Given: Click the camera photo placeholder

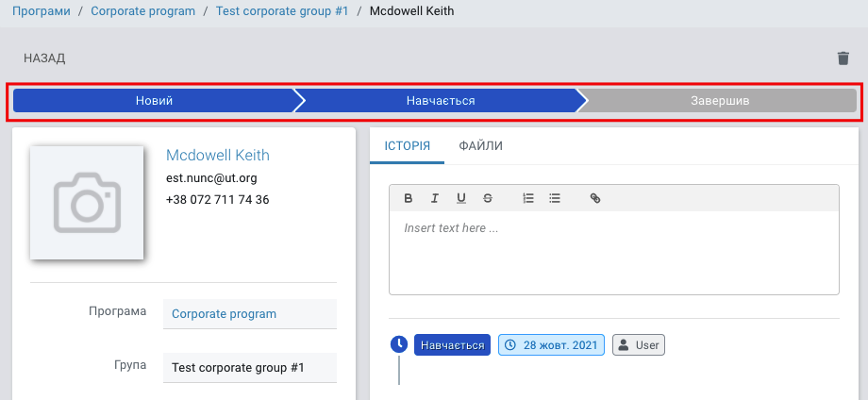Looking at the screenshot, I should 87,203.
